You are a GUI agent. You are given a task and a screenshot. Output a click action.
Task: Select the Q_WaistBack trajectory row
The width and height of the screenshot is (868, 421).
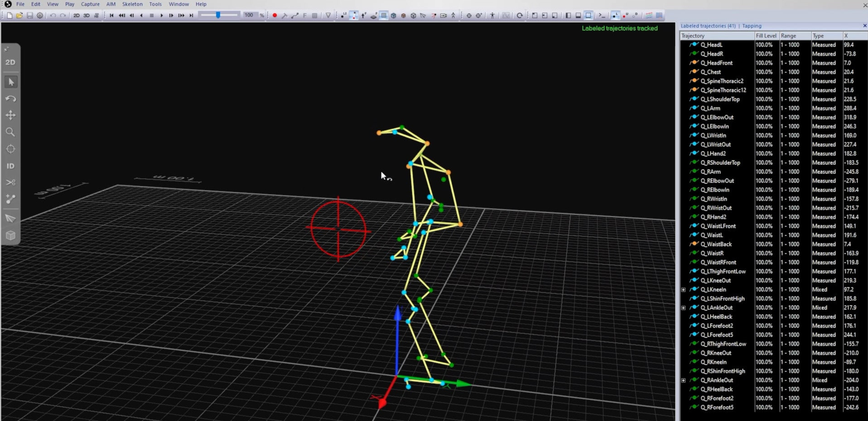[774, 244]
